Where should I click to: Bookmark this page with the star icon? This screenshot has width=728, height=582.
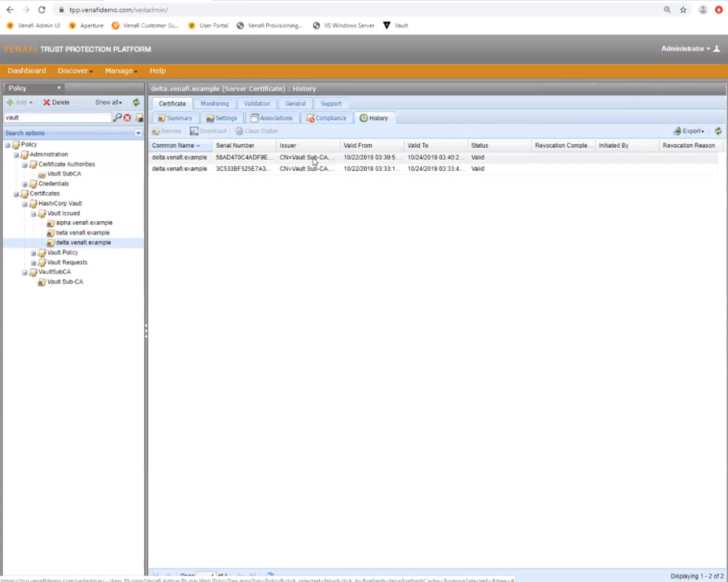(683, 10)
